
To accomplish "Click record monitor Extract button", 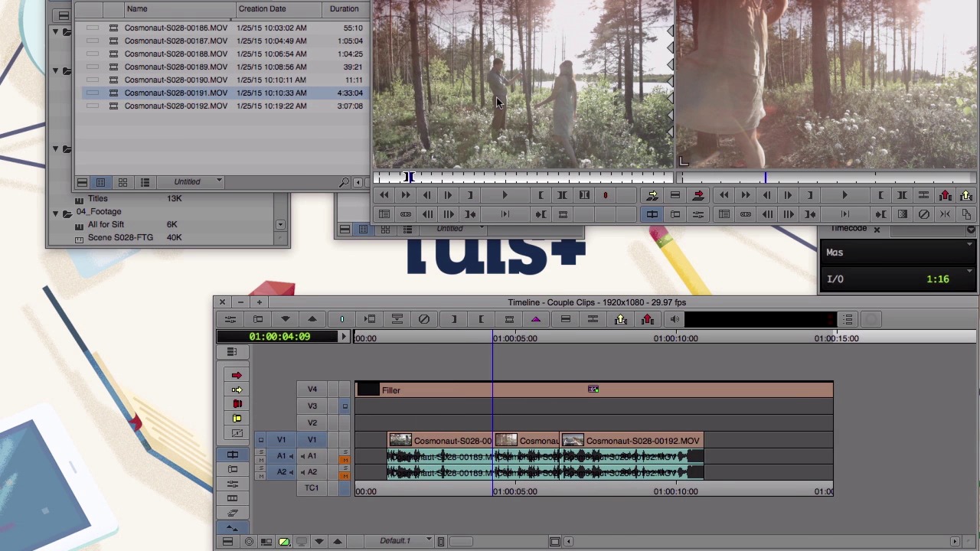I will click(x=966, y=196).
